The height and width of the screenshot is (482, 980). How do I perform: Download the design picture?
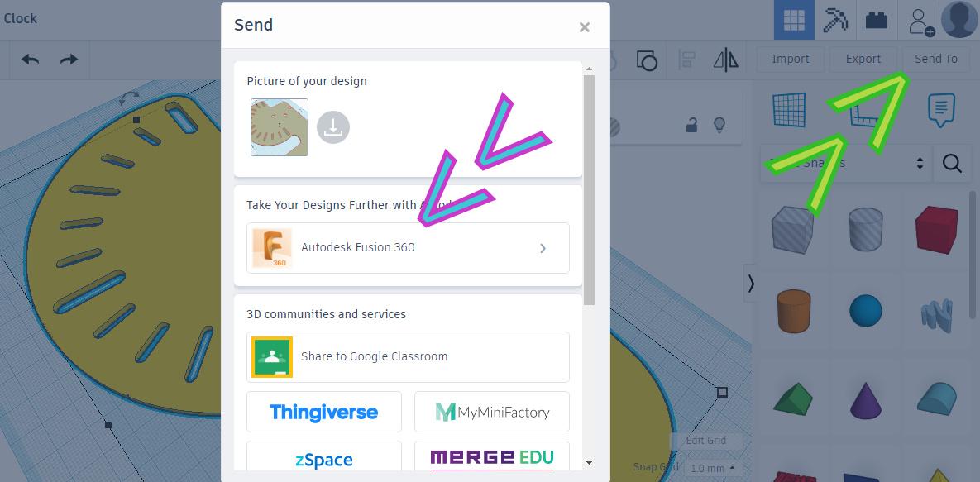pyautogui.click(x=333, y=127)
